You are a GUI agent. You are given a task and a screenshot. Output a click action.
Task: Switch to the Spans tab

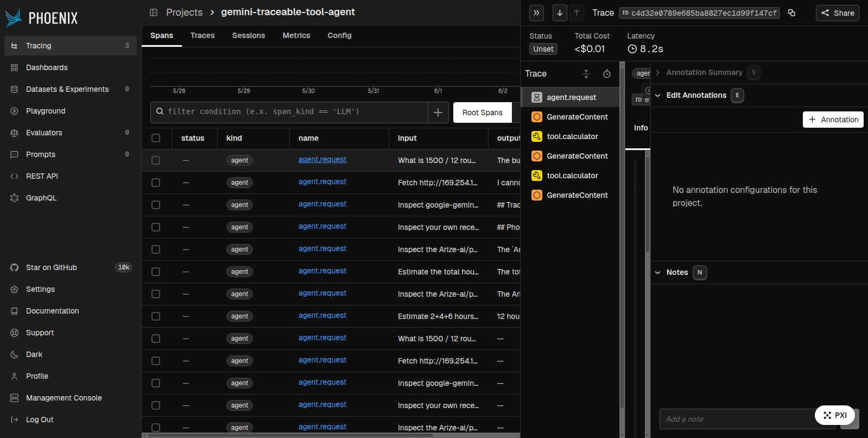[162, 35]
